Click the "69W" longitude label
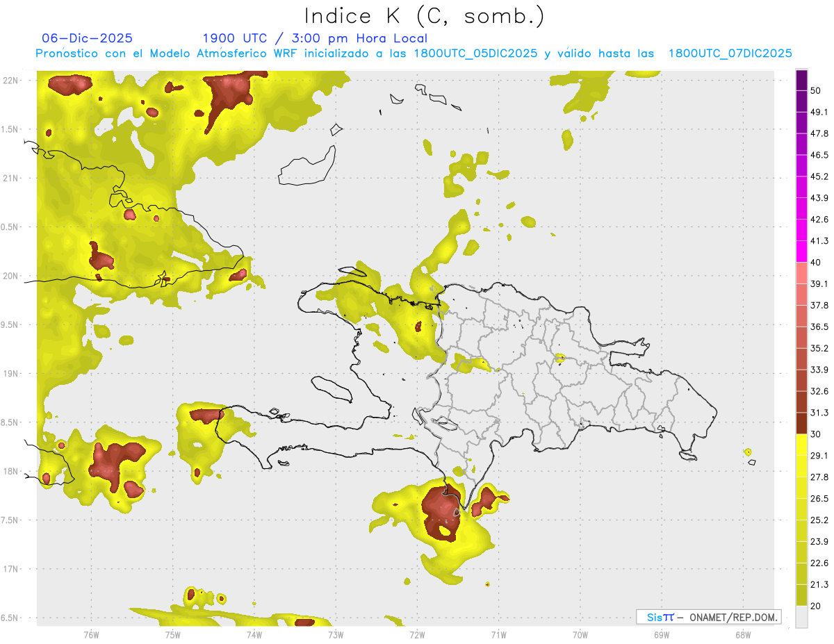 click(x=662, y=634)
